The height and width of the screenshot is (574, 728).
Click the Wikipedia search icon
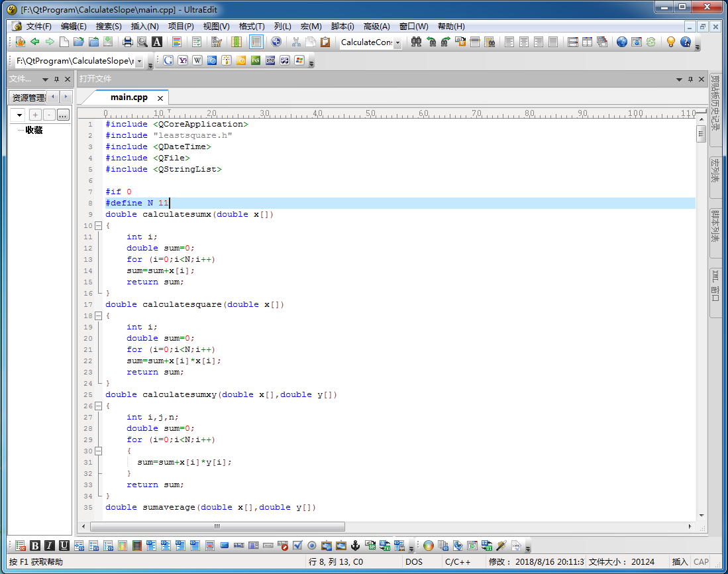[197, 61]
